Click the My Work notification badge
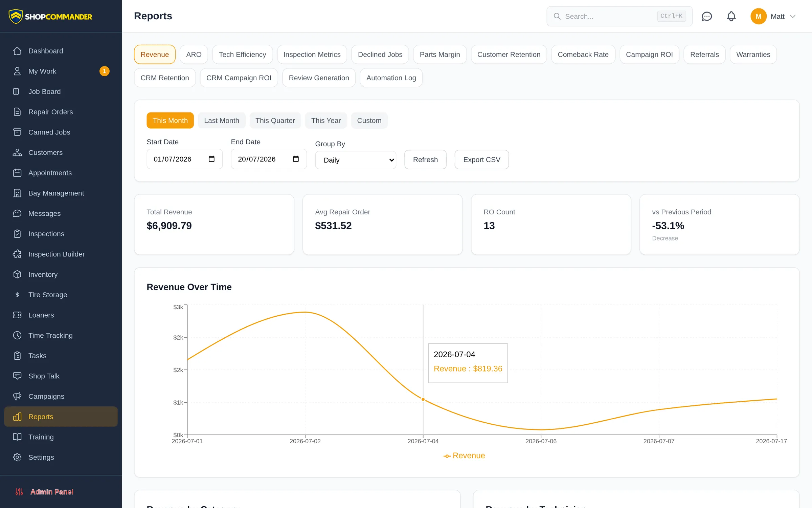 [105, 71]
